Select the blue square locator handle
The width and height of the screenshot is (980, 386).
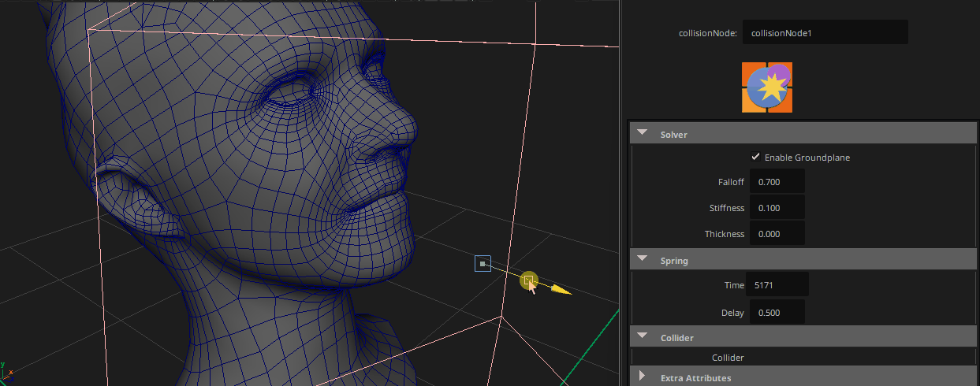(483, 264)
